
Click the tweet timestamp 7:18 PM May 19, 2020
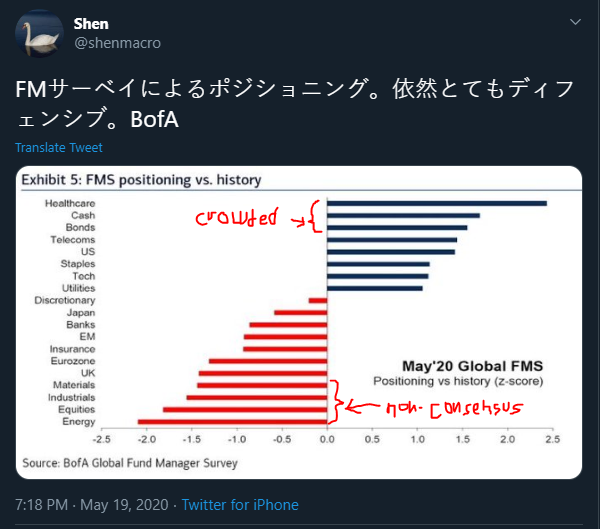92,505
